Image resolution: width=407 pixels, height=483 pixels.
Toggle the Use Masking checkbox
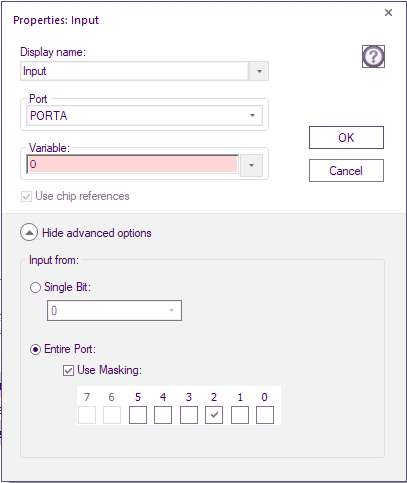pyautogui.click(x=68, y=370)
